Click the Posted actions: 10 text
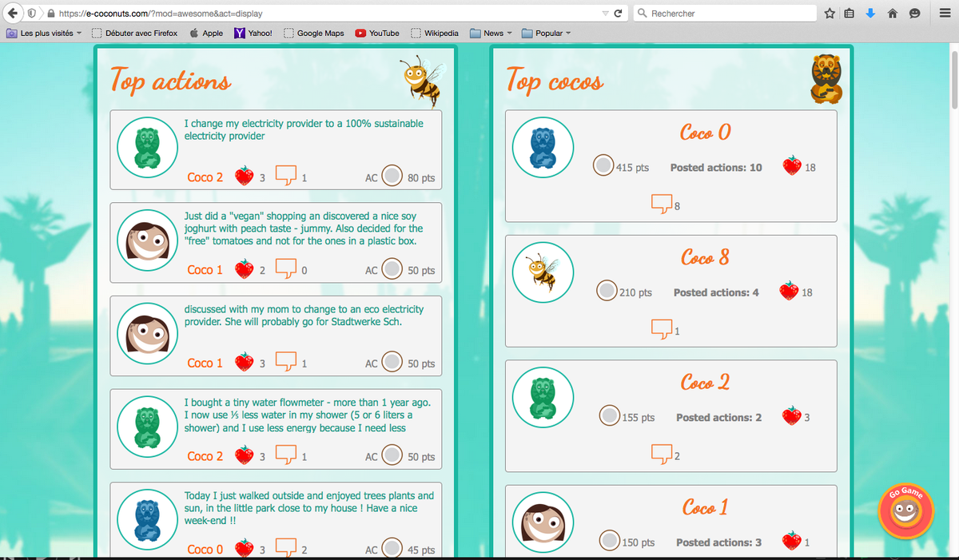 (716, 167)
